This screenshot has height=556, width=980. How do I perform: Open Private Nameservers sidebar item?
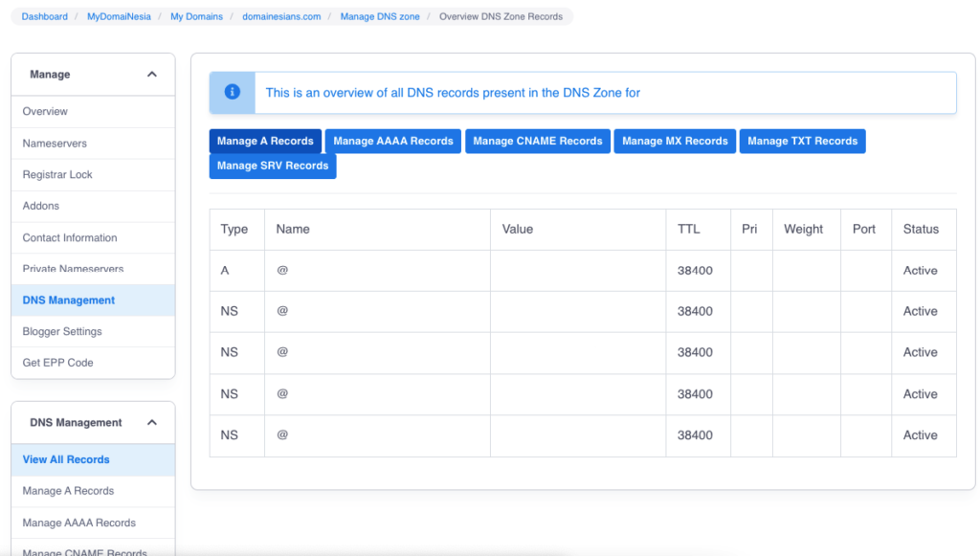coord(93,269)
